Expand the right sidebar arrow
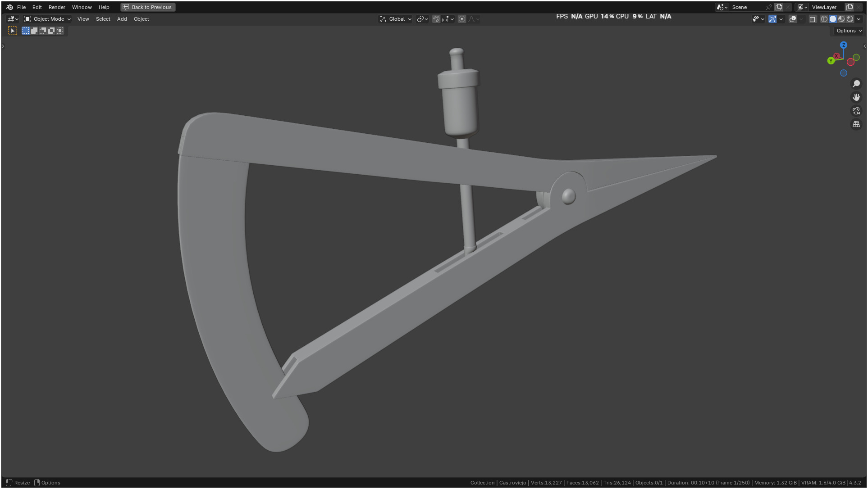This screenshot has height=489, width=868. (x=864, y=46)
